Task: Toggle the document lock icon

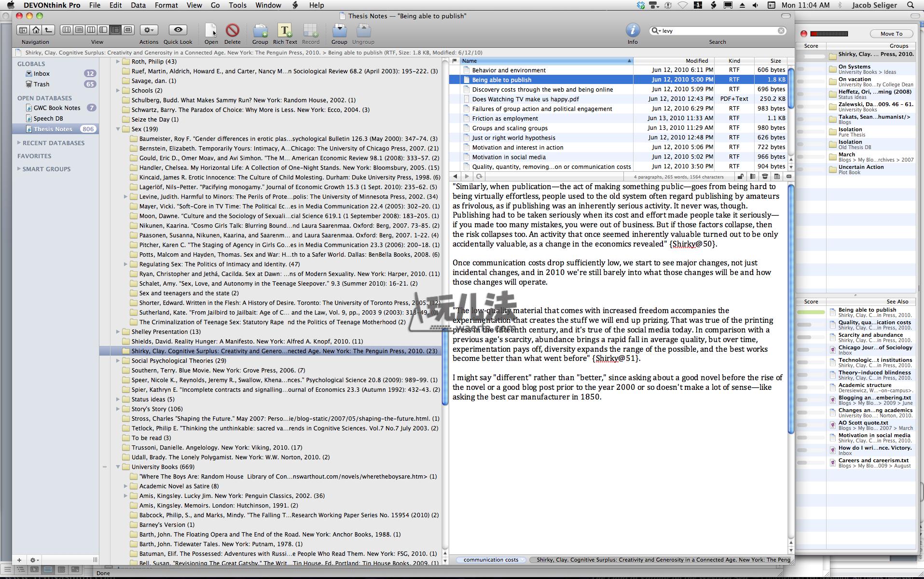Action: [741, 177]
